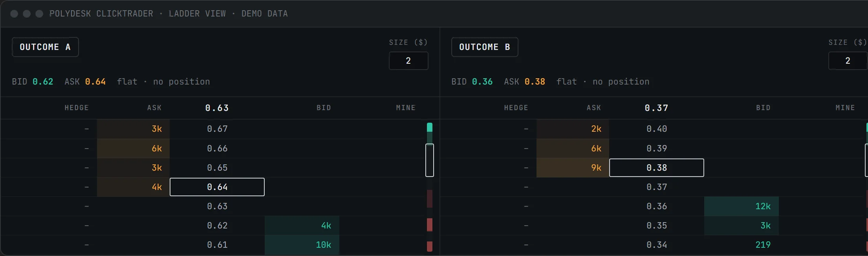Click the 0.61 price row in Outcome A

(217, 245)
